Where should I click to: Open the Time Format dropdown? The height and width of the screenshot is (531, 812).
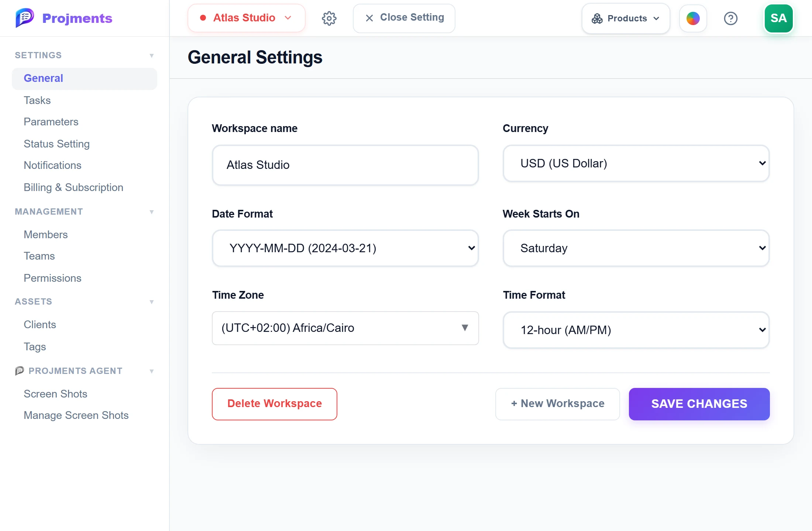click(636, 330)
